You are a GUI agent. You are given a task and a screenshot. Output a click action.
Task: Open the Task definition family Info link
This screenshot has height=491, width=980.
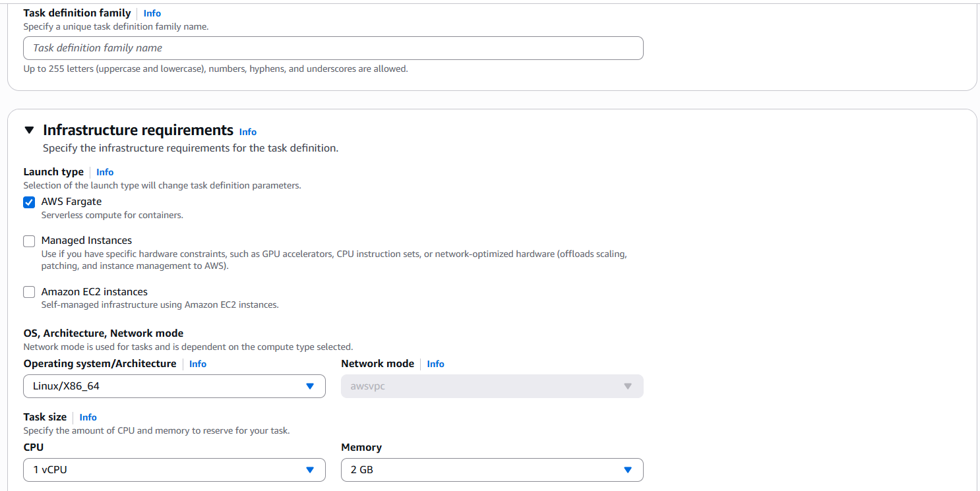click(x=152, y=13)
